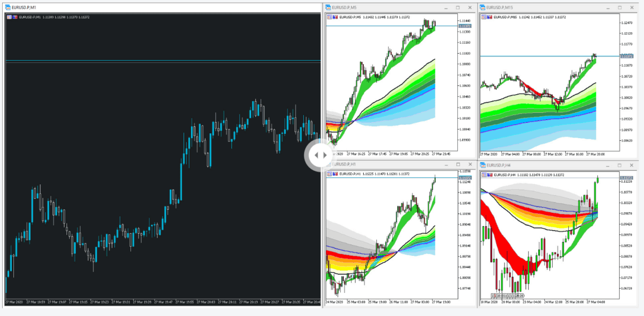This screenshot has height=316, width=644.
Task: Click grid panel icon inside H1 chart
Action: tap(329, 174)
